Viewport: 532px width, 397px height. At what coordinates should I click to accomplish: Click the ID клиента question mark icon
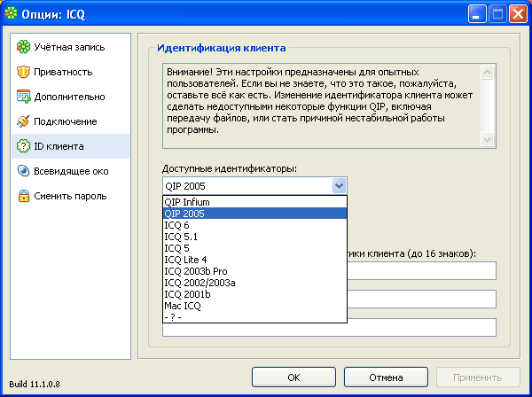[x=23, y=145]
